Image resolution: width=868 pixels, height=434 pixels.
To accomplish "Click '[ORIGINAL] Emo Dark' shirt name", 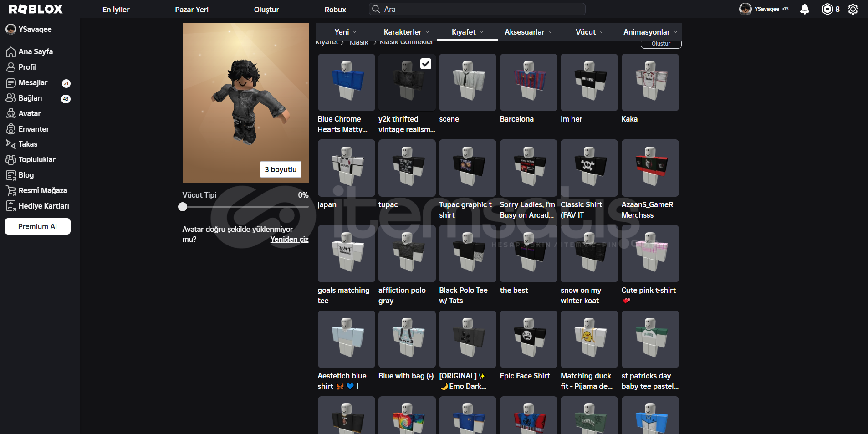I will [463, 381].
